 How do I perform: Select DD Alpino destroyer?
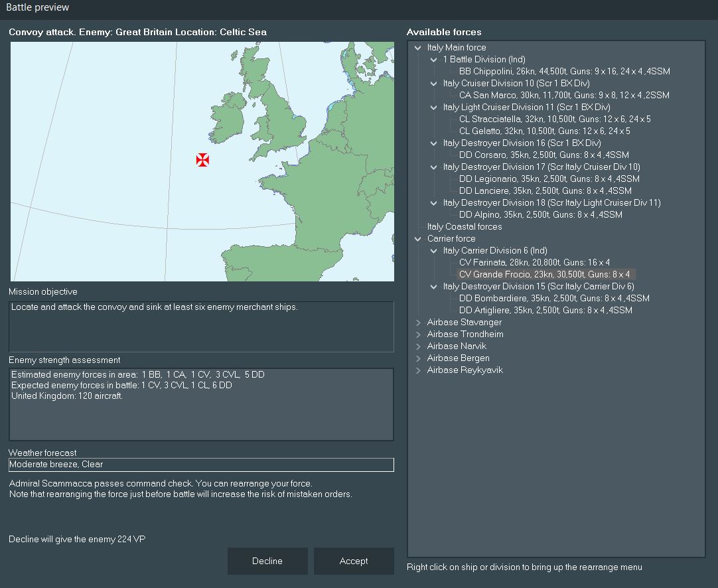tap(540, 215)
